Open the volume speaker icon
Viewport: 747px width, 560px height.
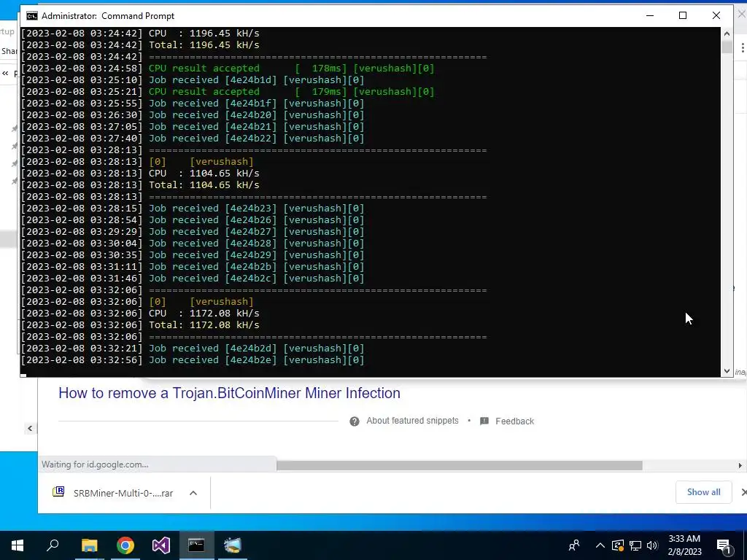652,545
